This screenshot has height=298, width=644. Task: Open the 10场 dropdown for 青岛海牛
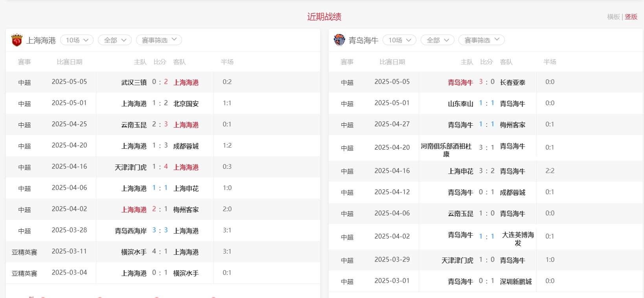click(399, 40)
